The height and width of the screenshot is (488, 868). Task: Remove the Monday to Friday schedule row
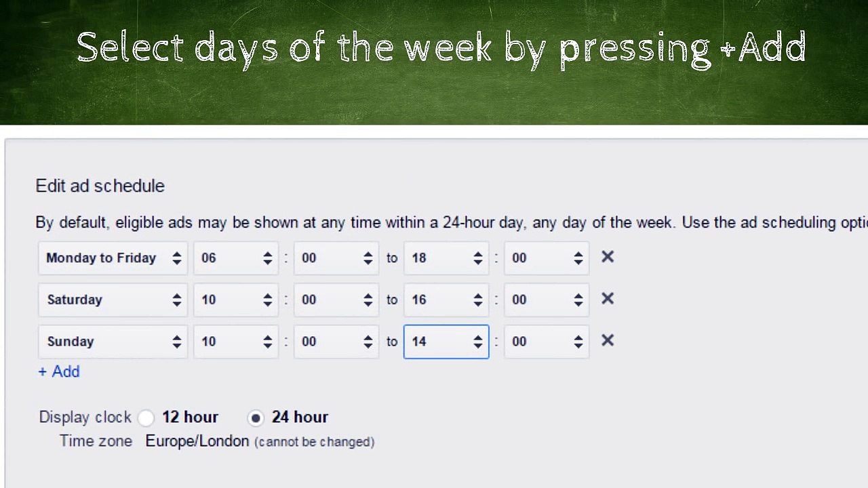pyautogui.click(x=608, y=257)
